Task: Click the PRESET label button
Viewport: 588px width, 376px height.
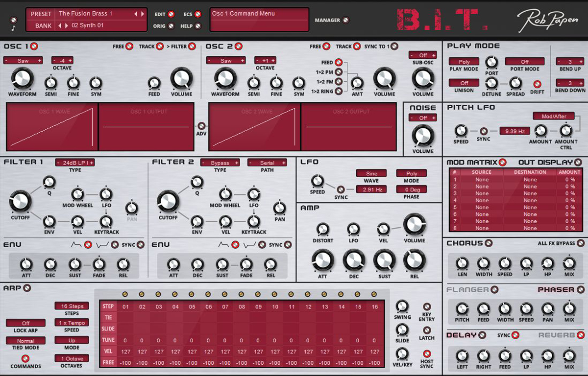Action: pos(41,14)
